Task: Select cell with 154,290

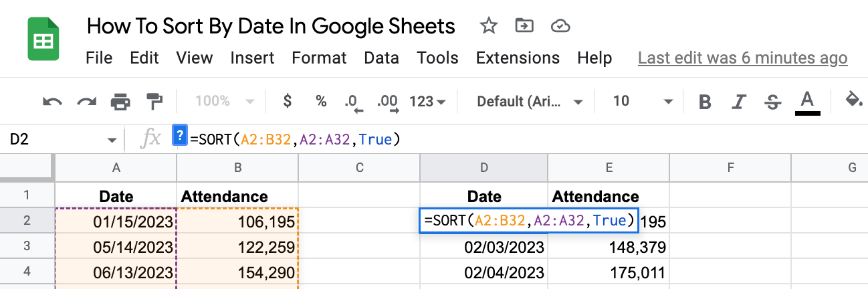Action: (x=237, y=272)
